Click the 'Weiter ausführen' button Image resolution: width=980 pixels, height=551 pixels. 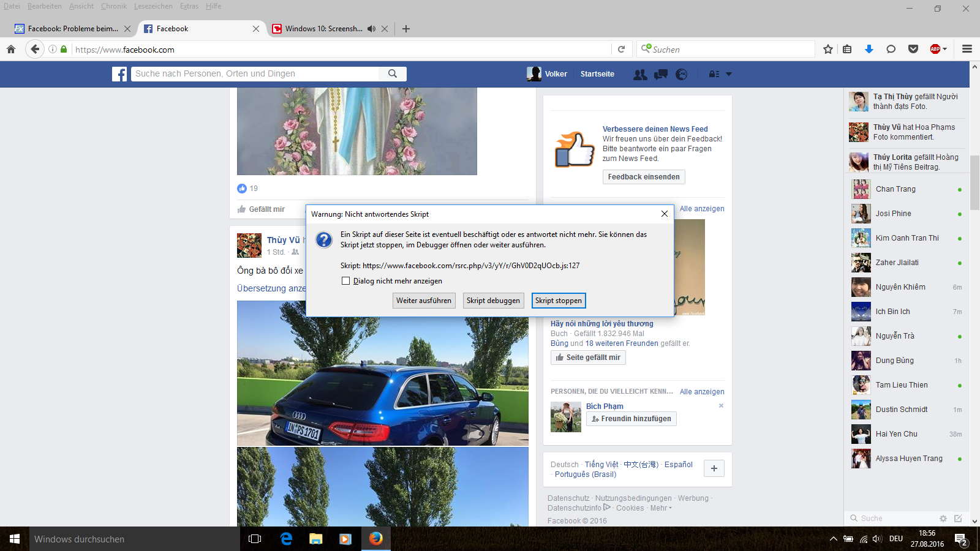coord(423,301)
